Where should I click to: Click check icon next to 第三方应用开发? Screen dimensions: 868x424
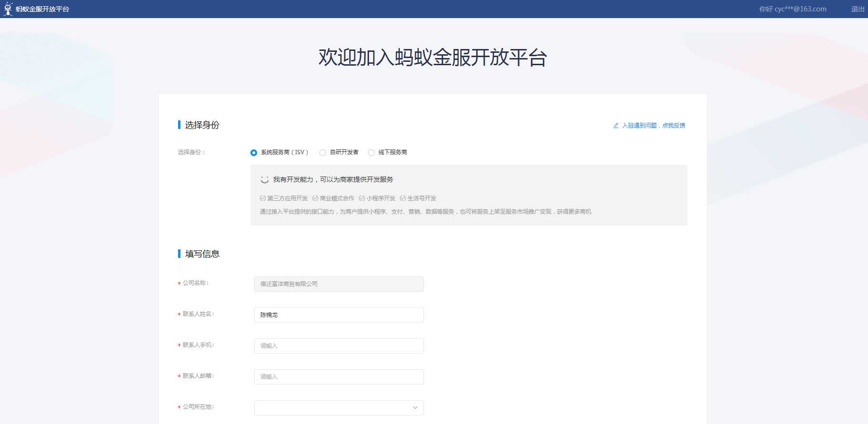(x=263, y=198)
